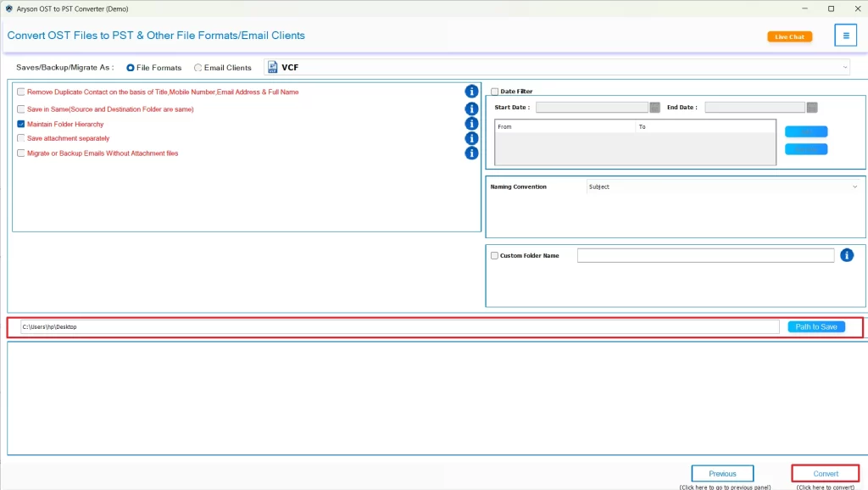Viewport: 868px width, 490px height.
Task: Click the destination path input field
Action: (x=398, y=326)
